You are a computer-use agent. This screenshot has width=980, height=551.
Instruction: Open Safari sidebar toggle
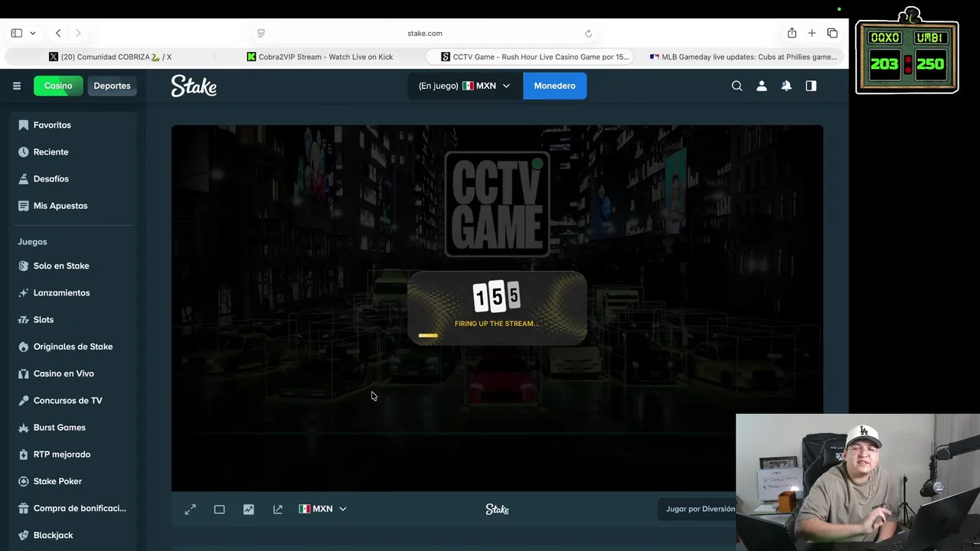pyautogui.click(x=16, y=33)
